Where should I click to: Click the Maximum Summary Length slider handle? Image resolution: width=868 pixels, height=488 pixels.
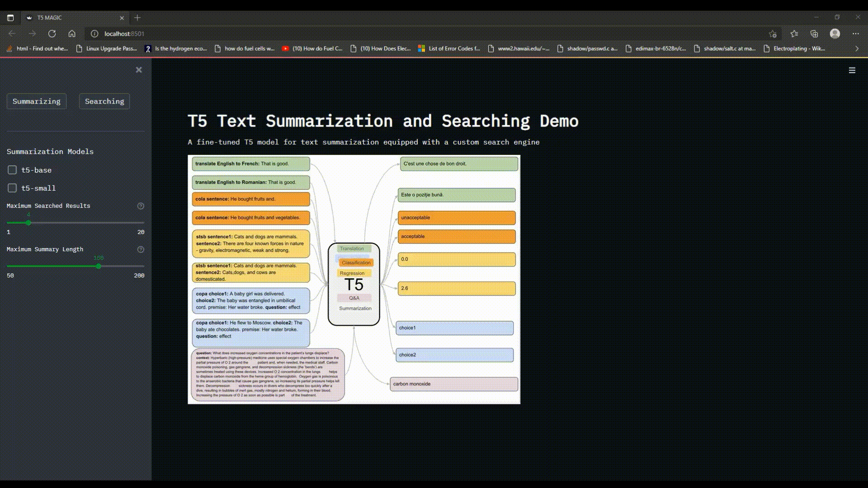click(x=99, y=266)
